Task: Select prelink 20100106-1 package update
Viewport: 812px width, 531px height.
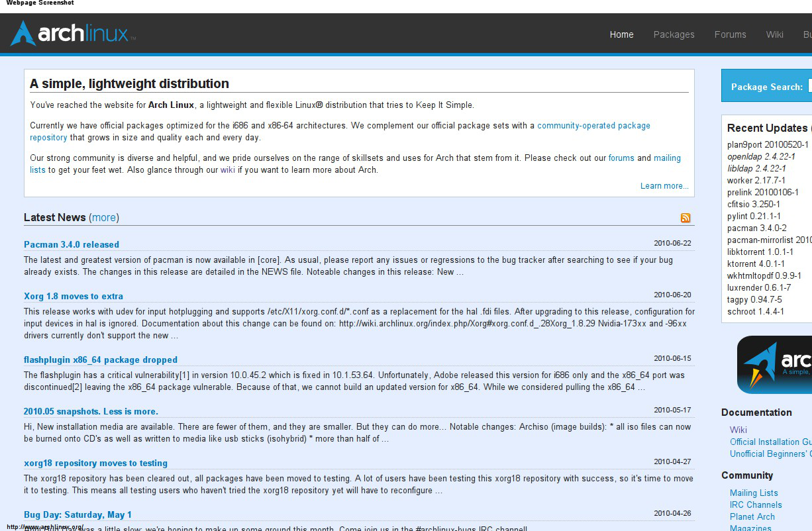Action: click(763, 192)
